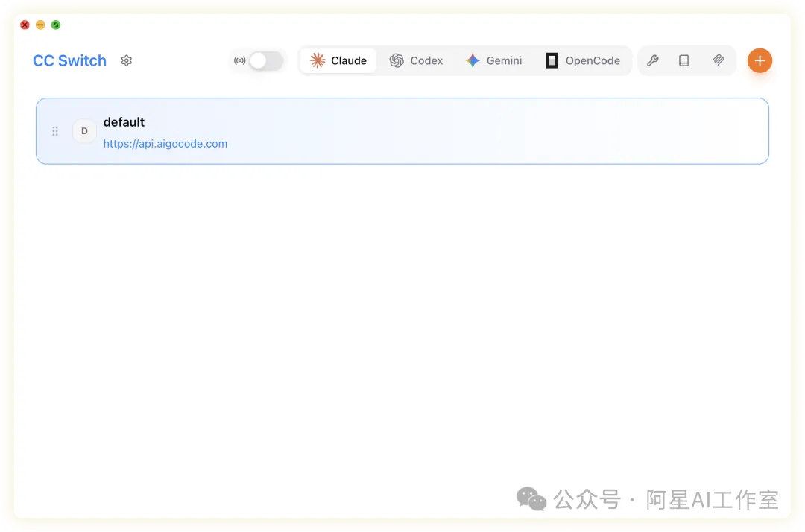Toggle the proxy switch on
Screen dimensions: 805x532
click(x=266, y=61)
